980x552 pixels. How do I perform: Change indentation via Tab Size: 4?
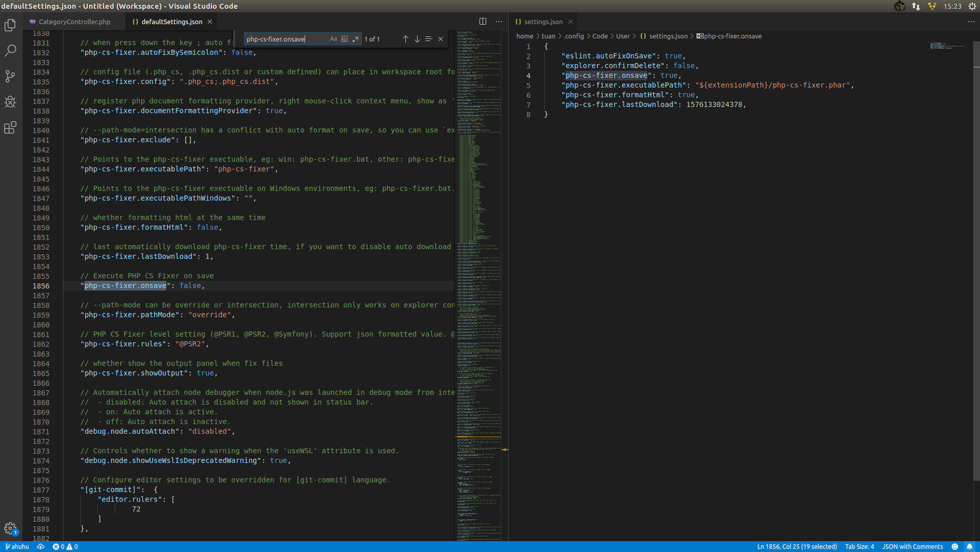[x=859, y=547]
